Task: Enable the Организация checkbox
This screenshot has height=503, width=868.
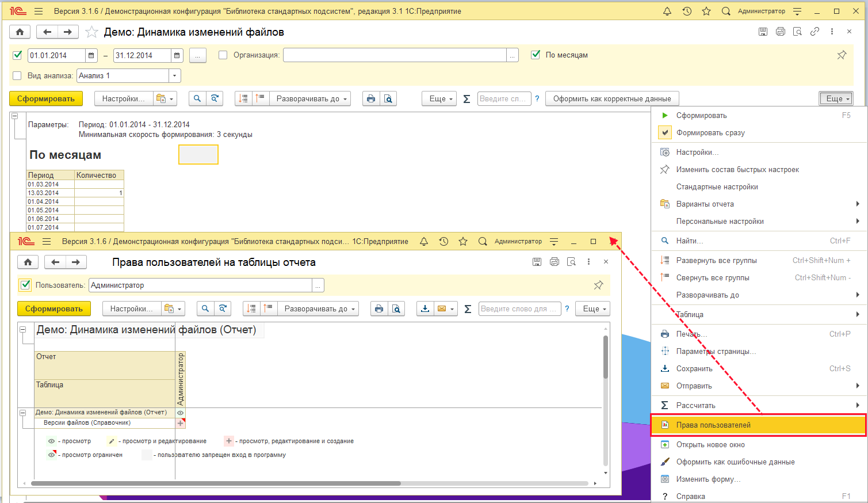Action: 223,55
